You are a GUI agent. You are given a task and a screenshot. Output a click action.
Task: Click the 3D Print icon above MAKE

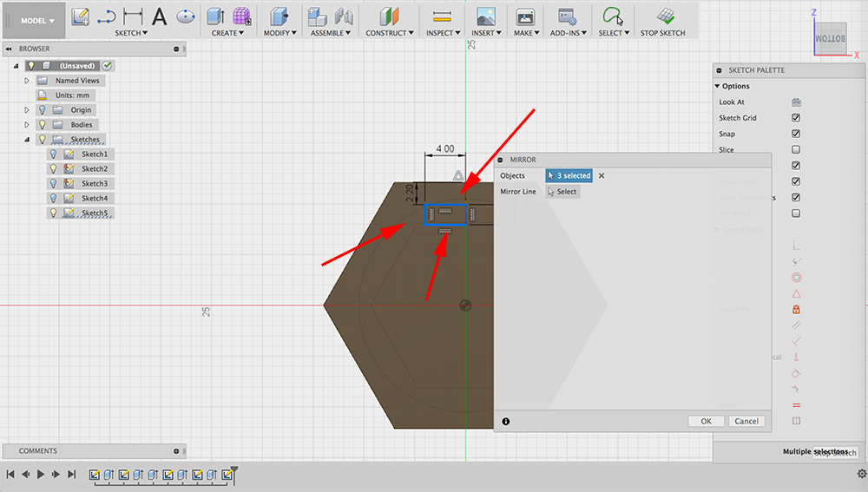[525, 16]
